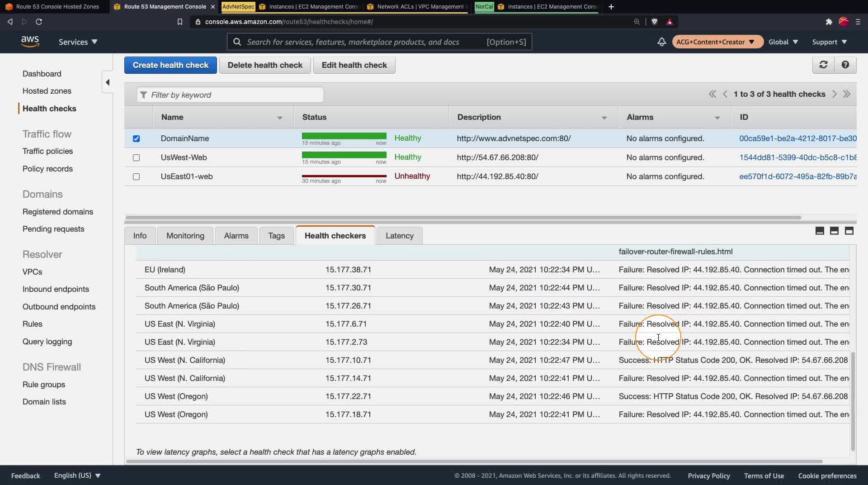
Task: Open Hosted zones in the sidebar
Action: click(47, 91)
